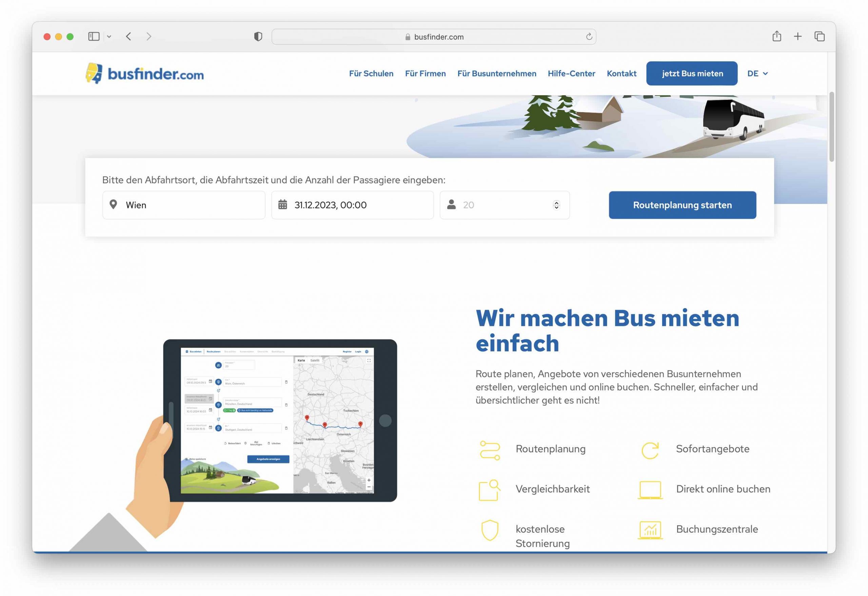Click the privacy shield icon in the toolbar
This screenshot has height=596, width=868.
258,36
